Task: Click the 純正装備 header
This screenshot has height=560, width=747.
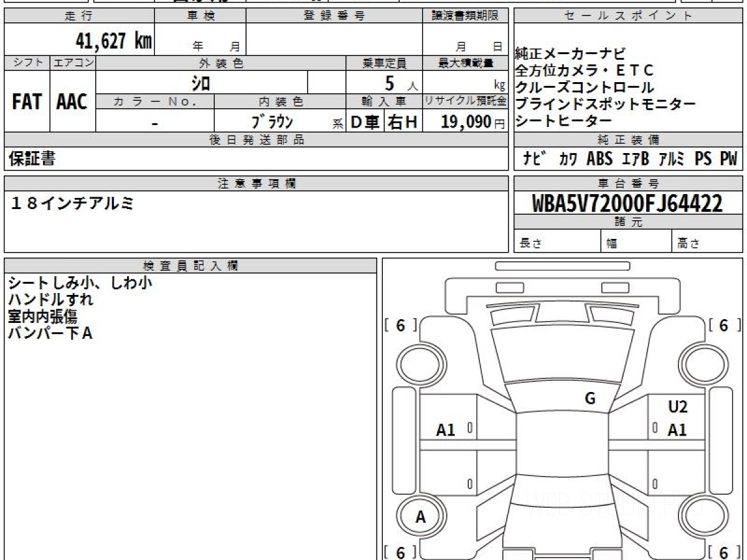Action: [628, 139]
